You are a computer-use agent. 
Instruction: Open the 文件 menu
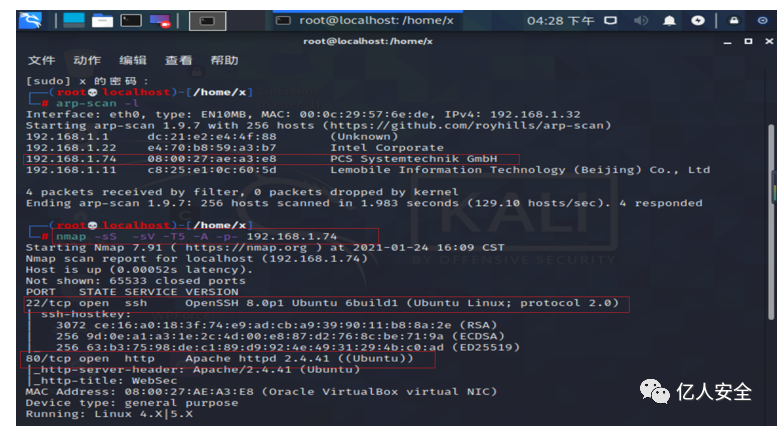pyautogui.click(x=41, y=60)
